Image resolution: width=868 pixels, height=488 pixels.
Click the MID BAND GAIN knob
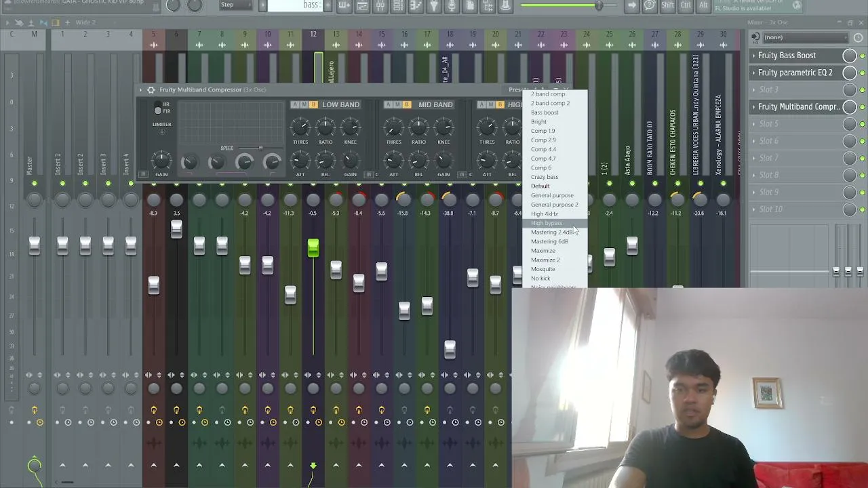pos(444,161)
